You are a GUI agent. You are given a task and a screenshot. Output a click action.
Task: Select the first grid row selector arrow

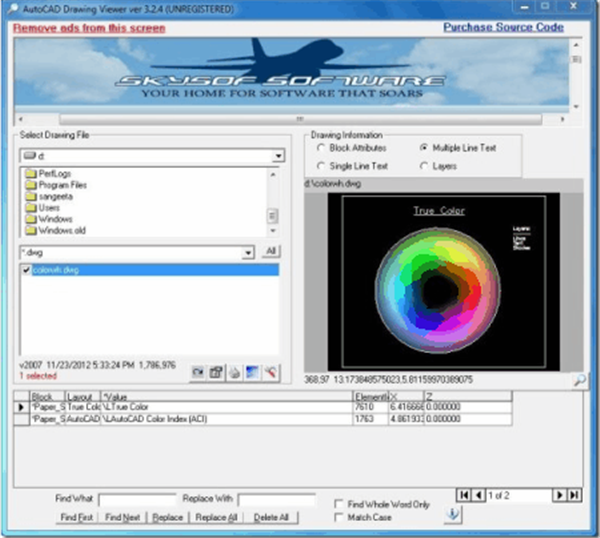(22, 407)
